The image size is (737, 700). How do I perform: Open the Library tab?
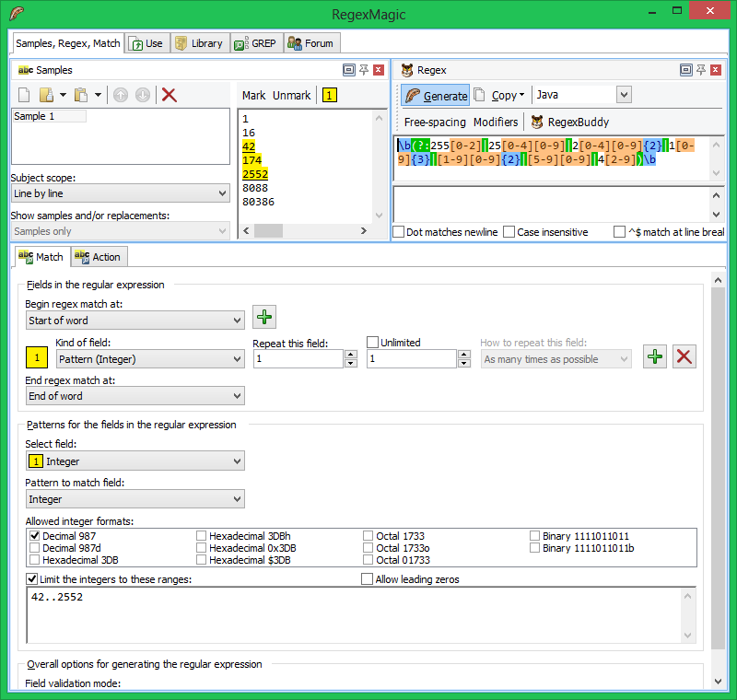[200, 43]
